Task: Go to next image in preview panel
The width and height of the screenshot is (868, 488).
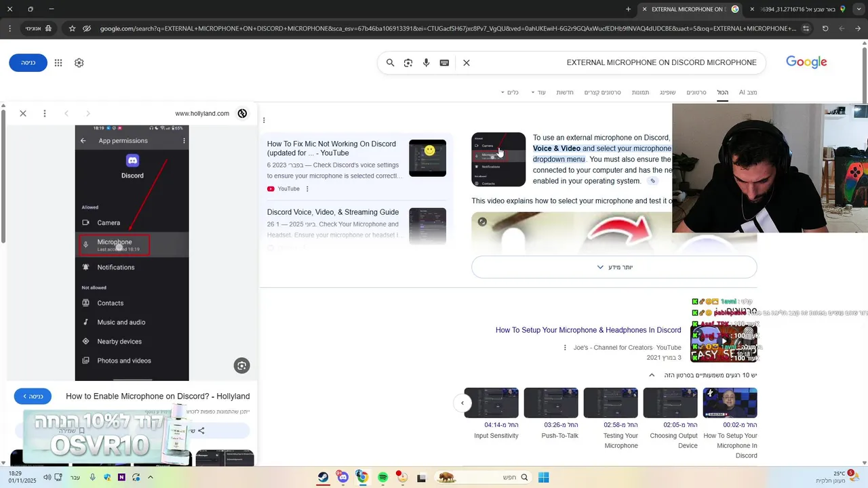Action: coord(66,113)
